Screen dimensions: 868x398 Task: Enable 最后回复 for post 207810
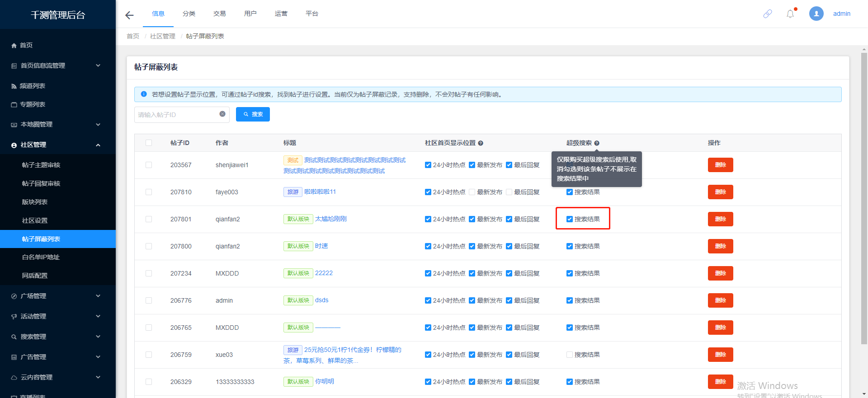[x=509, y=192]
